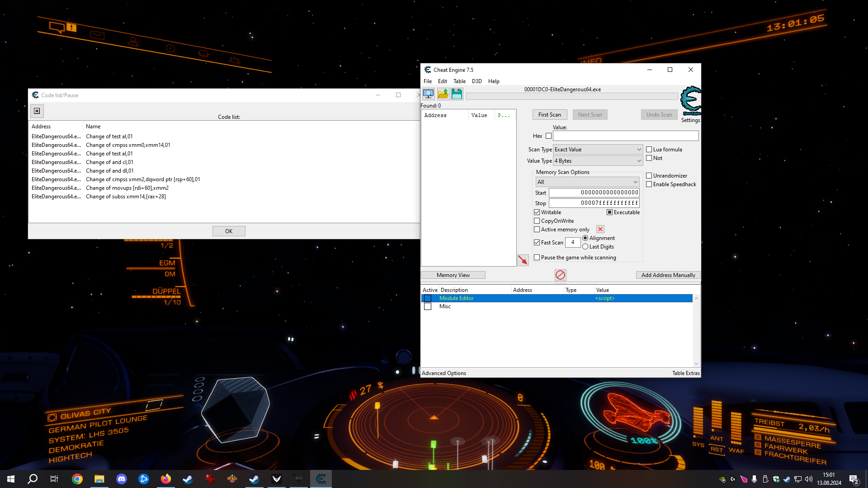The height and width of the screenshot is (488, 868).
Task: Check the Not option
Action: (x=649, y=158)
